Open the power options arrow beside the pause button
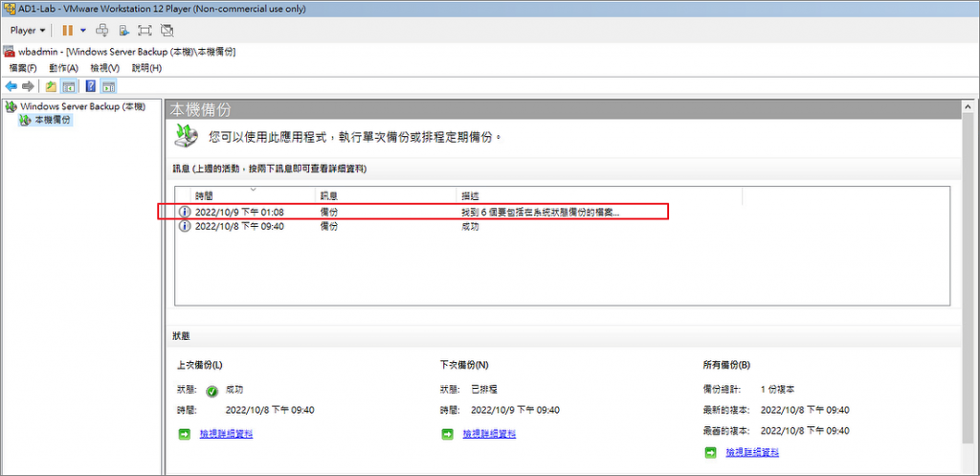Image resolution: width=980 pixels, height=476 pixels. (x=83, y=30)
